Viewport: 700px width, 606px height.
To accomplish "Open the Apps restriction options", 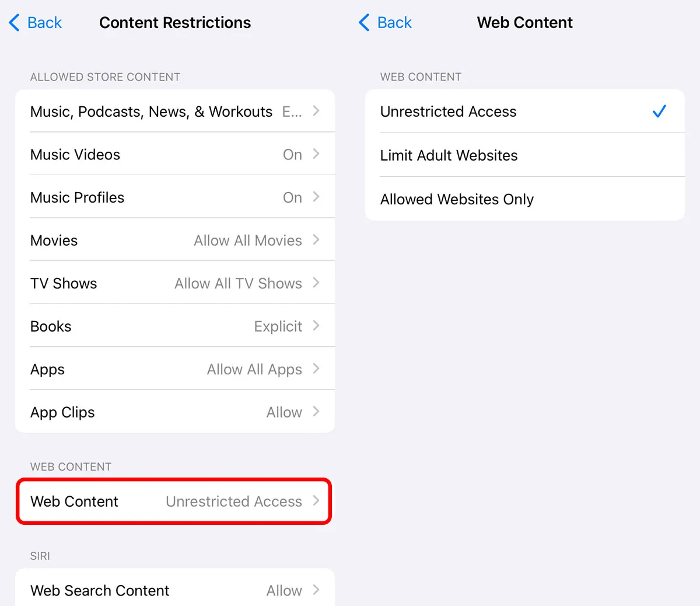I will coord(175,369).
